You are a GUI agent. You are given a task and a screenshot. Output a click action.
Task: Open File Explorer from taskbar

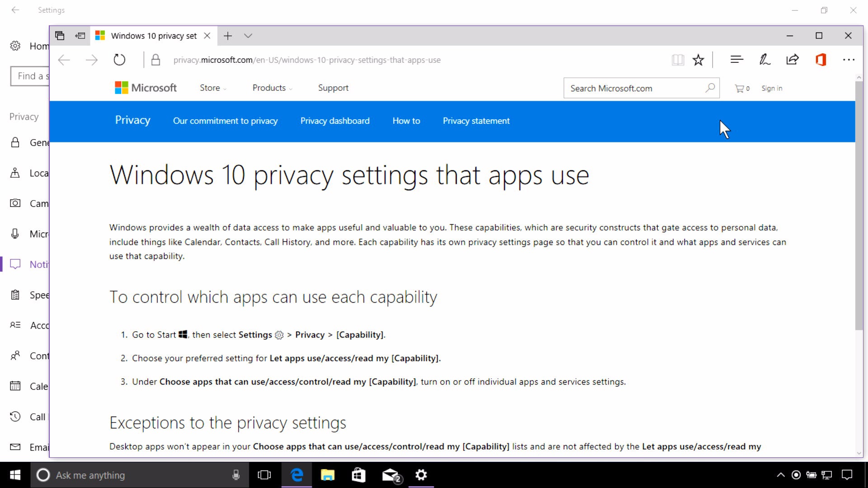tap(327, 475)
